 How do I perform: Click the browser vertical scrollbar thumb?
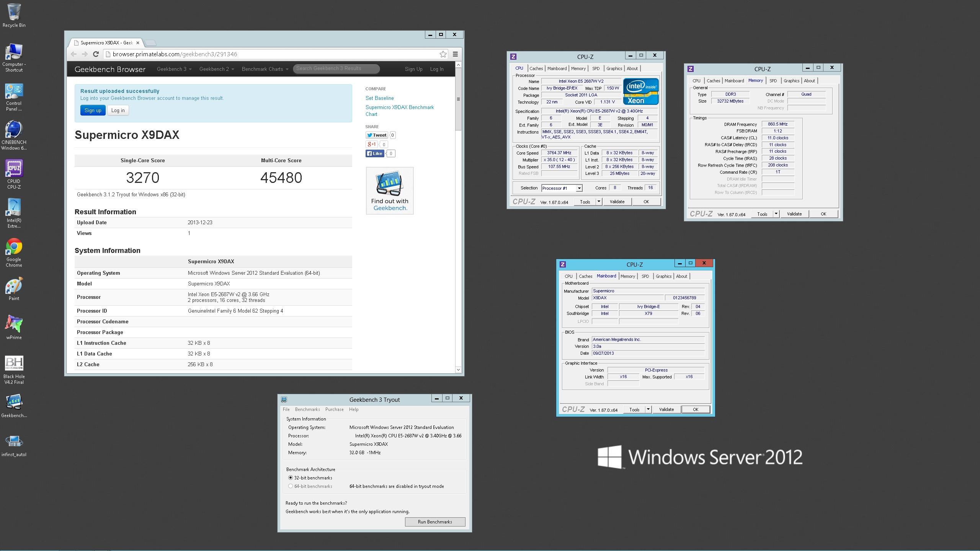pyautogui.click(x=458, y=99)
